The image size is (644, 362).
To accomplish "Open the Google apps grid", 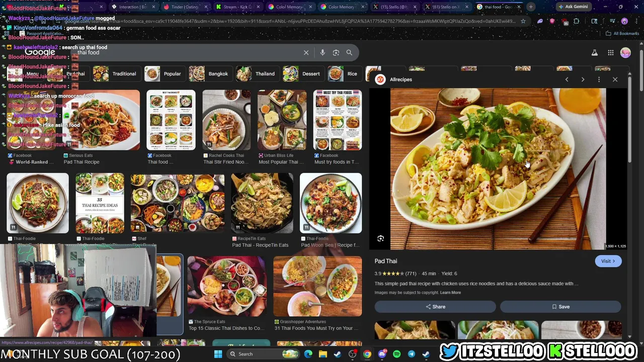I will 610,53.
